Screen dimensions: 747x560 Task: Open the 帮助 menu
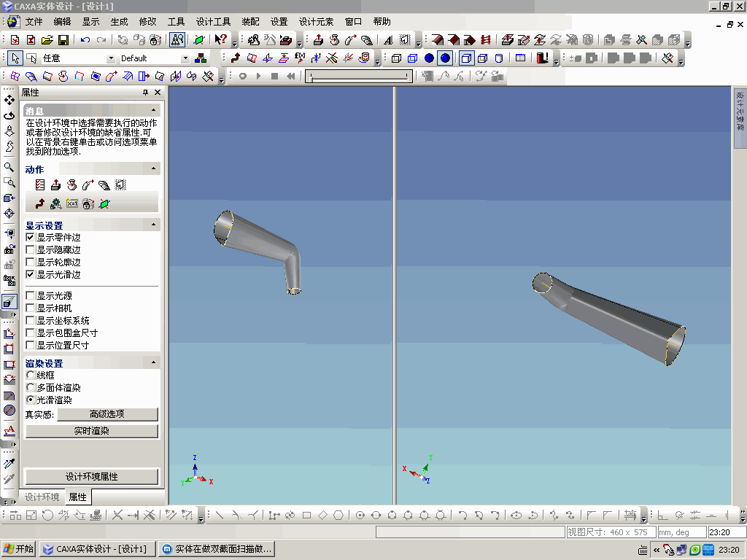tap(382, 22)
